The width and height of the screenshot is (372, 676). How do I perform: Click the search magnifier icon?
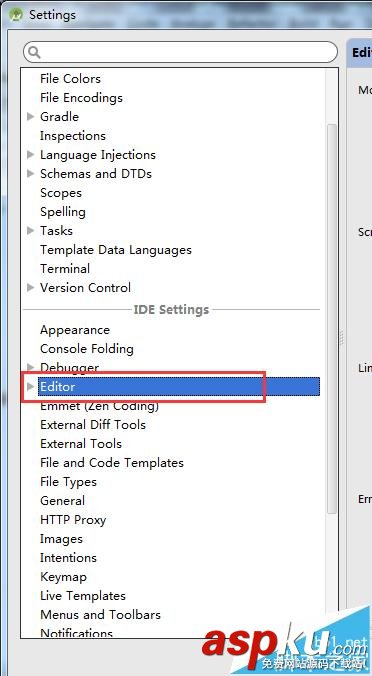pyautogui.click(x=34, y=52)
